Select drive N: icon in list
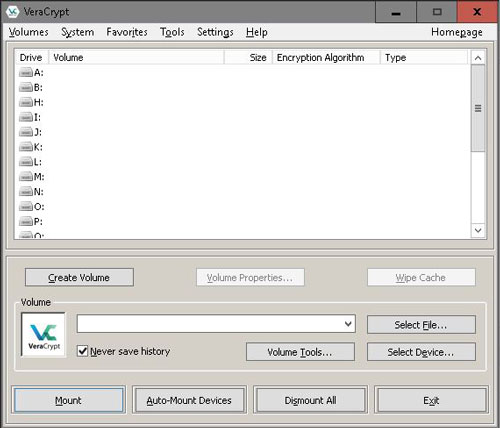Image resolution: width=500 pixels, height=428 pixels. coord(26,192)
